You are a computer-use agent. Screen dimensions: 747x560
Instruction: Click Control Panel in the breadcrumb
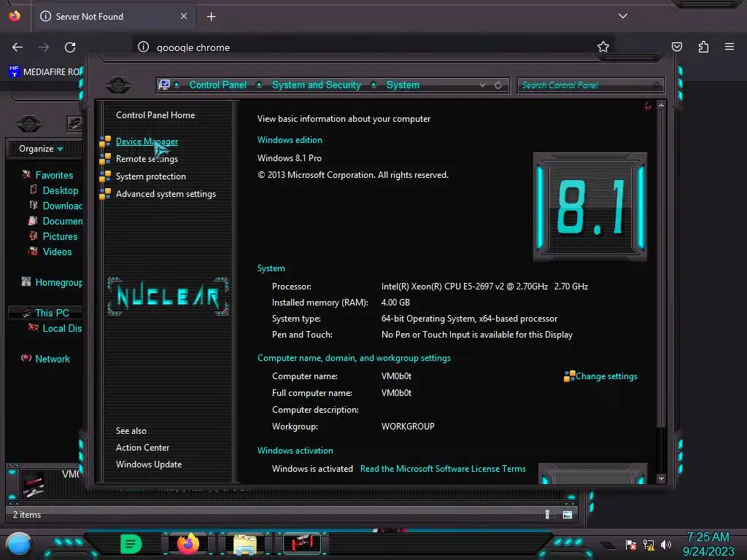pos(217,85)
